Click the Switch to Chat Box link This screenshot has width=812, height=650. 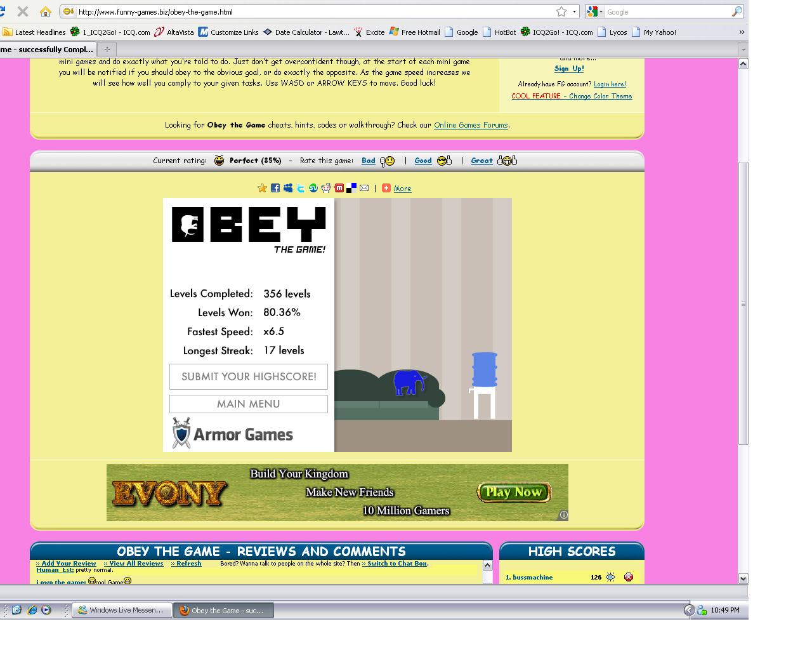395,563
